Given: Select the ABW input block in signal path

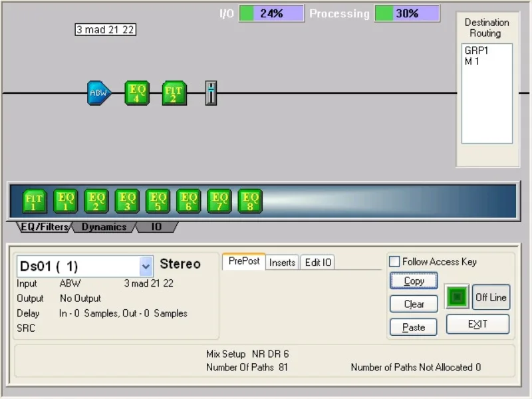Looking at the screenshot, I should point(99,93).
